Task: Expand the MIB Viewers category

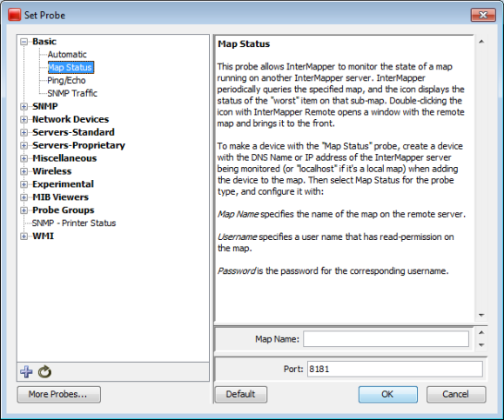Action: [x=24, y=197]
